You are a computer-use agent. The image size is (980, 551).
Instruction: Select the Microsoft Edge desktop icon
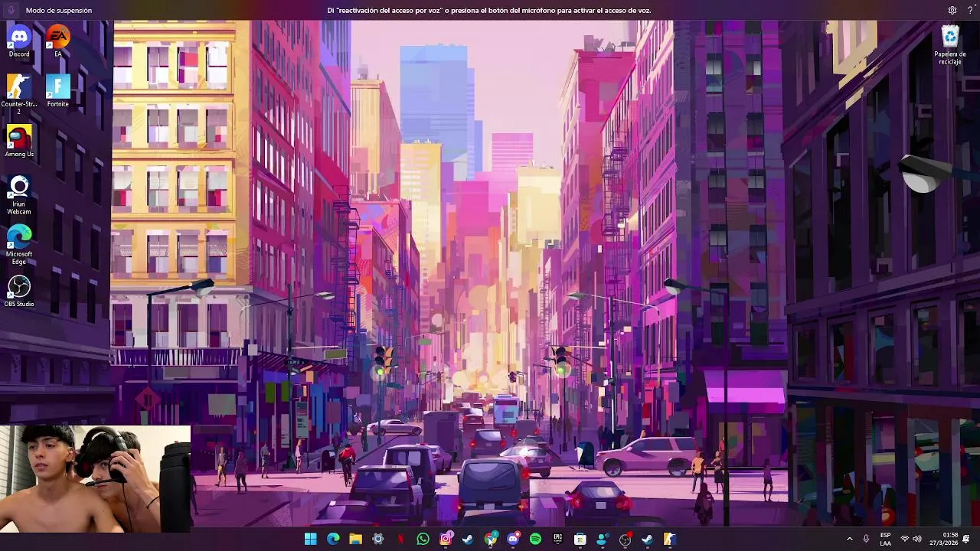[19, 245]
